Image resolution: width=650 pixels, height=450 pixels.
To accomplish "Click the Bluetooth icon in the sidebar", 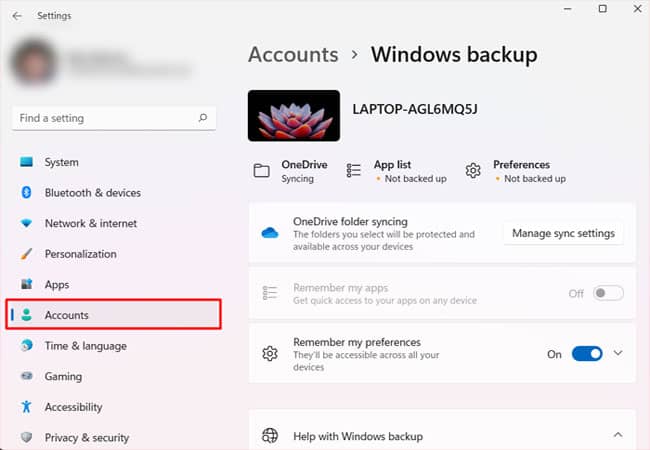I will point(27,192).
